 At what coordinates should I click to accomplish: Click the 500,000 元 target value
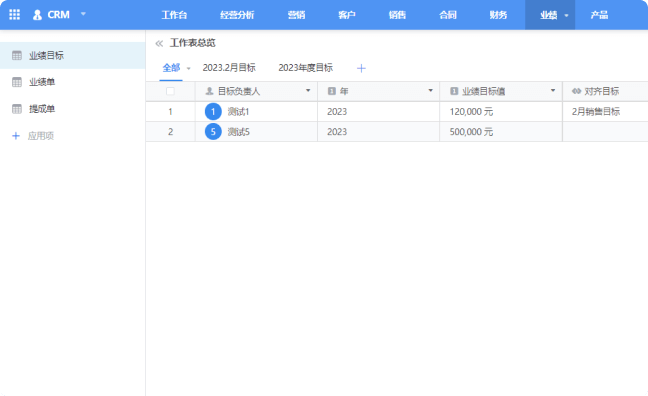click(x=471, y=132)
